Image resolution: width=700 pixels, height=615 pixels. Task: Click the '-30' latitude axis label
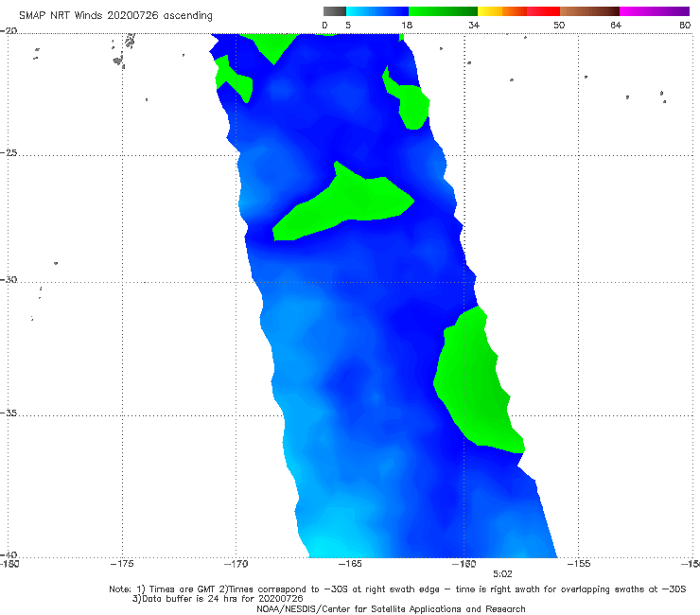(9, 279)
